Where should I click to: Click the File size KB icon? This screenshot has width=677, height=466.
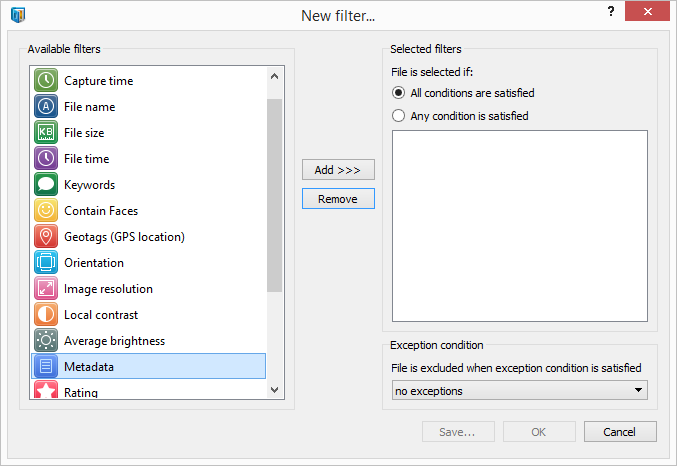(x=46, y=132)
